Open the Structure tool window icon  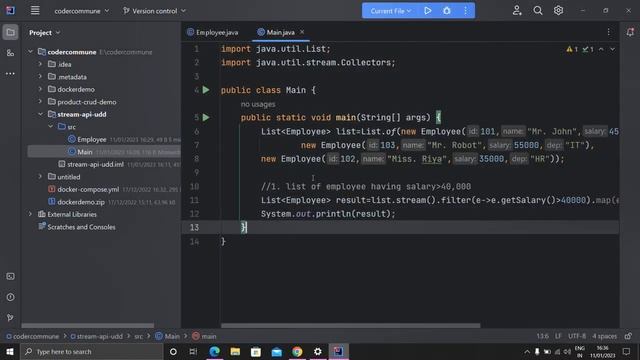10,53
